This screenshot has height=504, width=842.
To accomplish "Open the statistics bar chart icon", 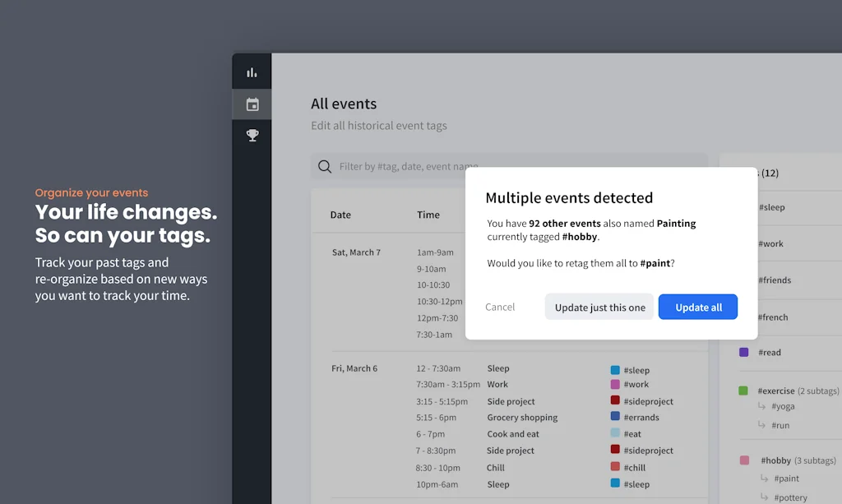I will click(x=252, y=72).
